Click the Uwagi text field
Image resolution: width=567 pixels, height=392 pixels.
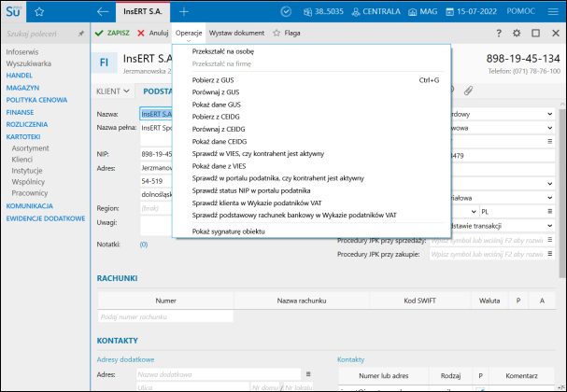click(x=156, y=226)
